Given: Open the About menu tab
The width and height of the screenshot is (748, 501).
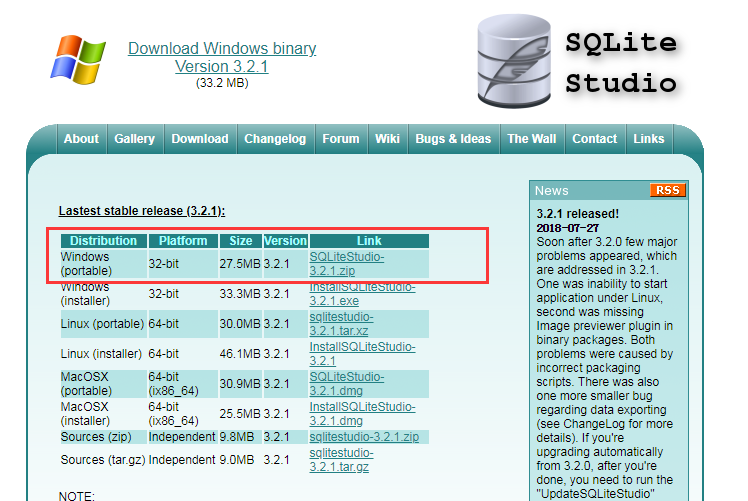Looking at the screenshot, I should tap(82, 139).
